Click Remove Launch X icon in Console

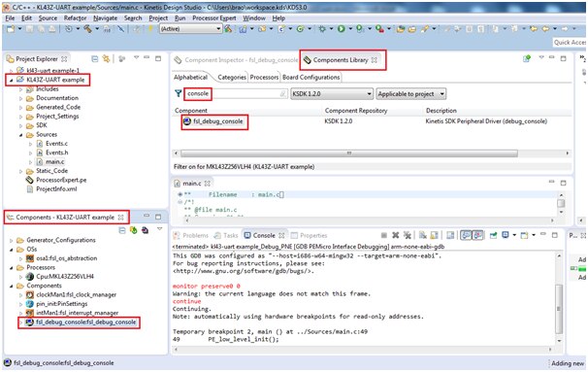tap(396, 235)
